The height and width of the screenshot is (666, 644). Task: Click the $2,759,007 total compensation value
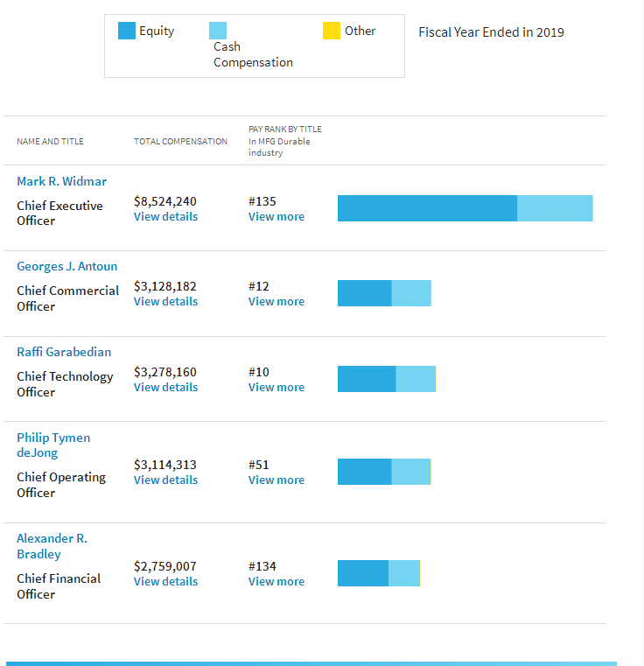(x=165, y=566)
